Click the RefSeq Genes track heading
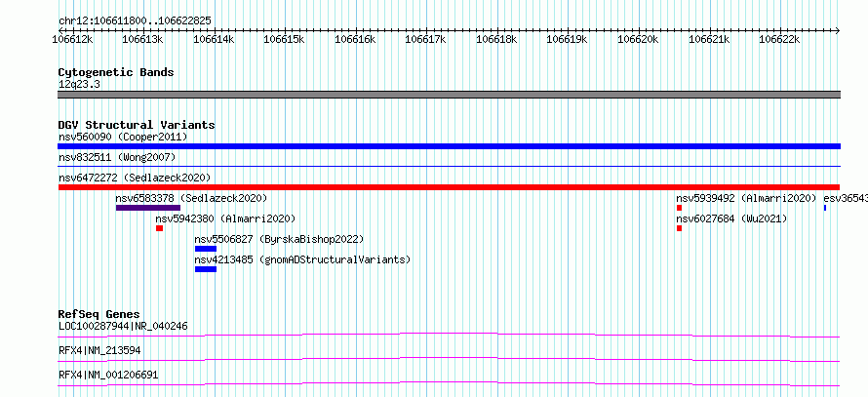 (x=99, y=314)
